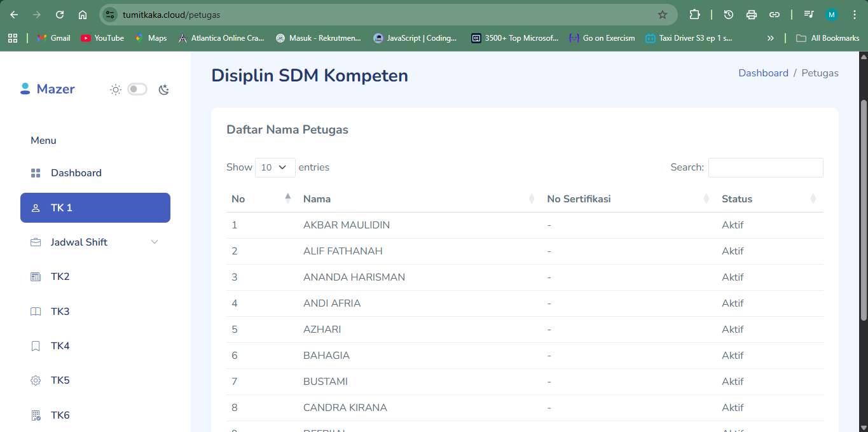Click the TK6 building icon

pos(36,415)
